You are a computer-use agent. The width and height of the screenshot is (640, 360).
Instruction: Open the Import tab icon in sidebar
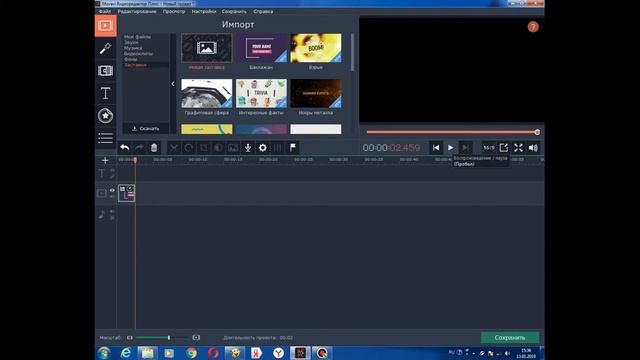[105, 26]
